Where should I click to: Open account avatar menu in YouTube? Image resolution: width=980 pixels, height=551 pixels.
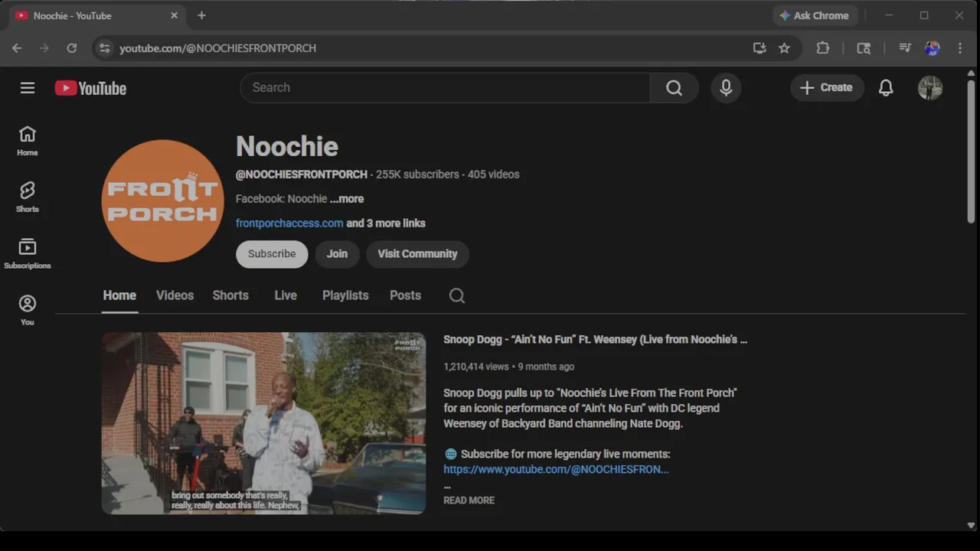pyautogui.click(x=930, y=88)
